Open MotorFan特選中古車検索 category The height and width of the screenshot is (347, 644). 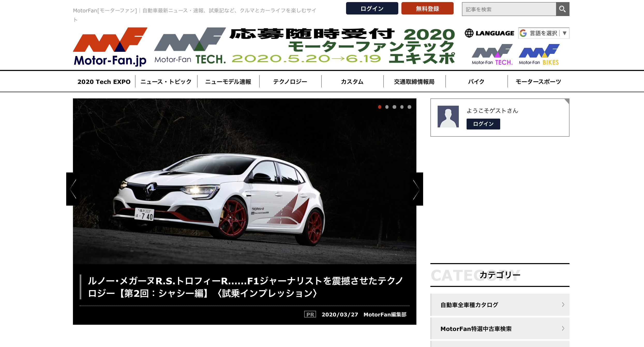point(500,328)
